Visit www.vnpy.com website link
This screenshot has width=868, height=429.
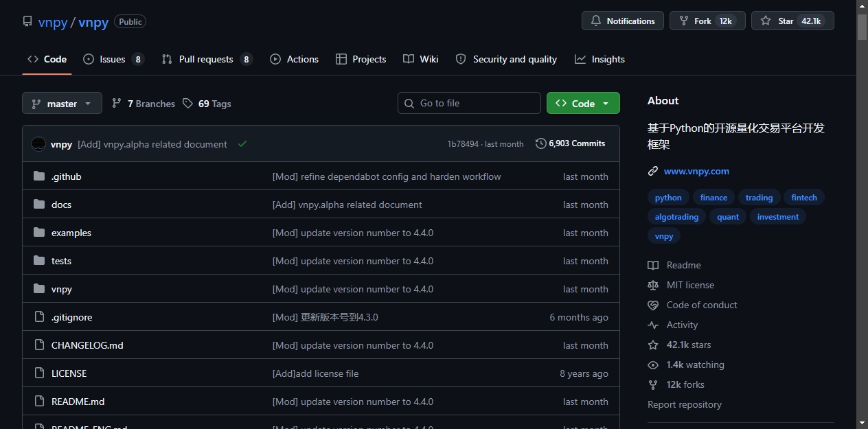coord(696,171)
